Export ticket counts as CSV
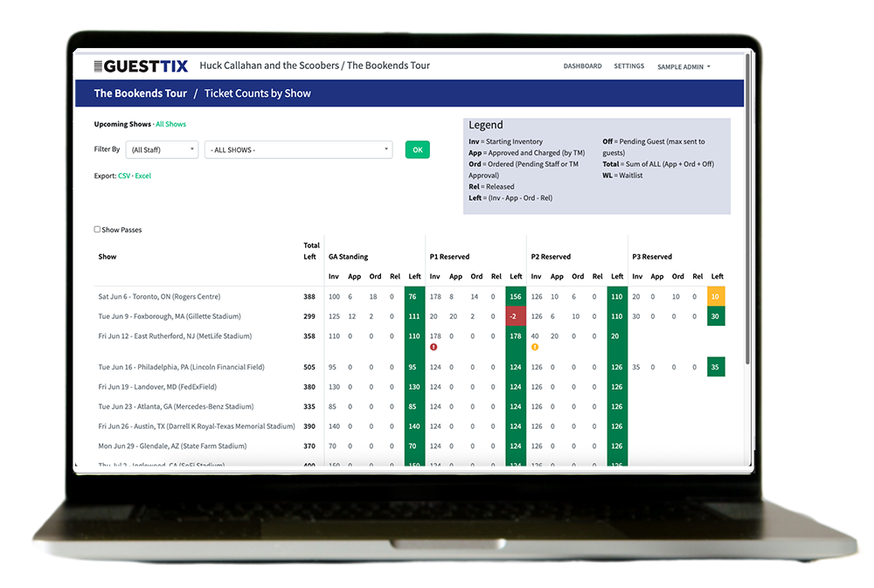Viewport: 874px width, 588px height. pos(123,176)
